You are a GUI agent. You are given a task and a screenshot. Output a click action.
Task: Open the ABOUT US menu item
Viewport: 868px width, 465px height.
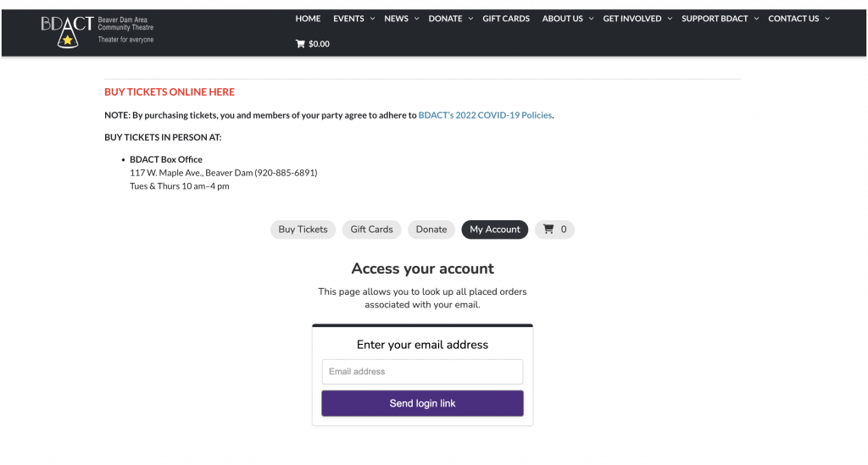pyautogui.click(x=563, y=19)
